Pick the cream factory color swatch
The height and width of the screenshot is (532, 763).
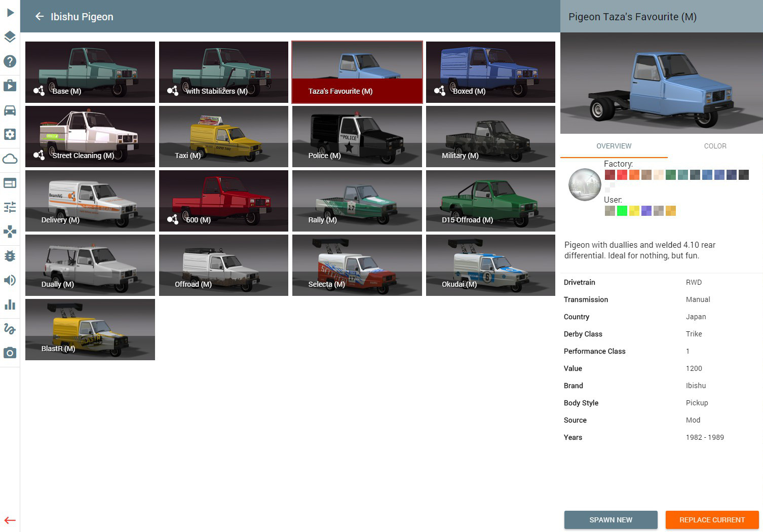(659, 175)
